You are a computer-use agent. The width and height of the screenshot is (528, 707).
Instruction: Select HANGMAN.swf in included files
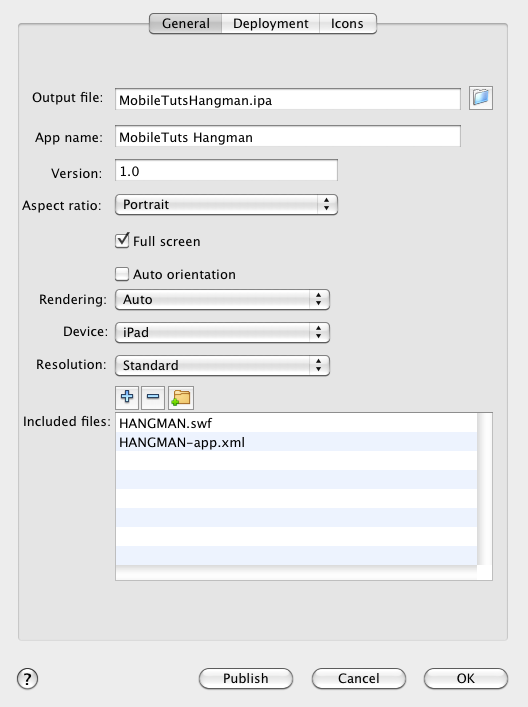(x=296, y=423)
